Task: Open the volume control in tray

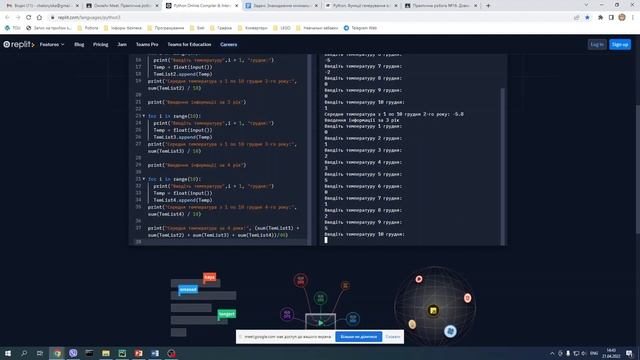Action: pyautogui.click(x=584, y=353)
